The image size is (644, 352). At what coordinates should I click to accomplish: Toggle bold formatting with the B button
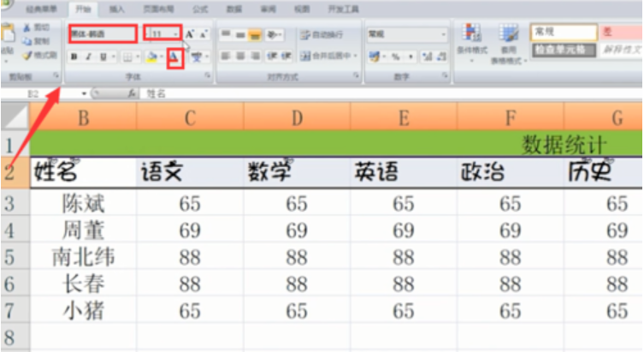(74, 57)
